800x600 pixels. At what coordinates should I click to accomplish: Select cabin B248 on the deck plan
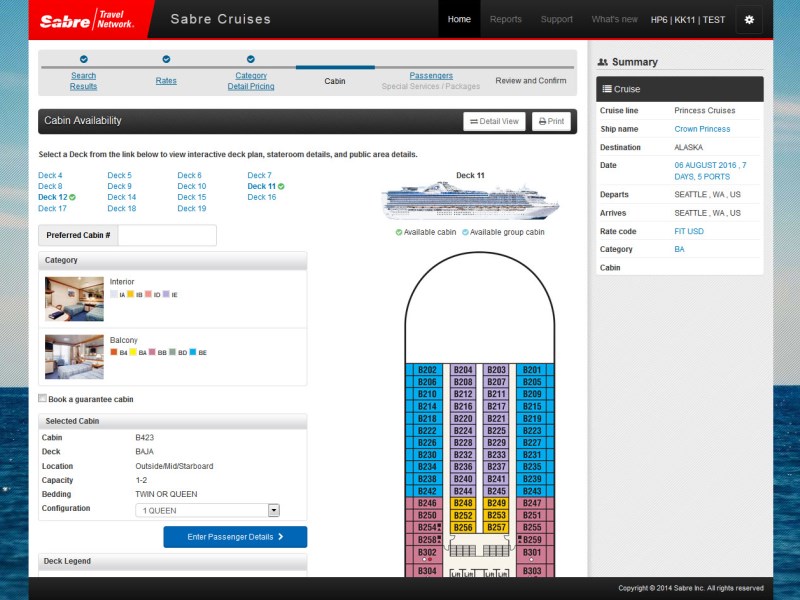coord(462,503)
